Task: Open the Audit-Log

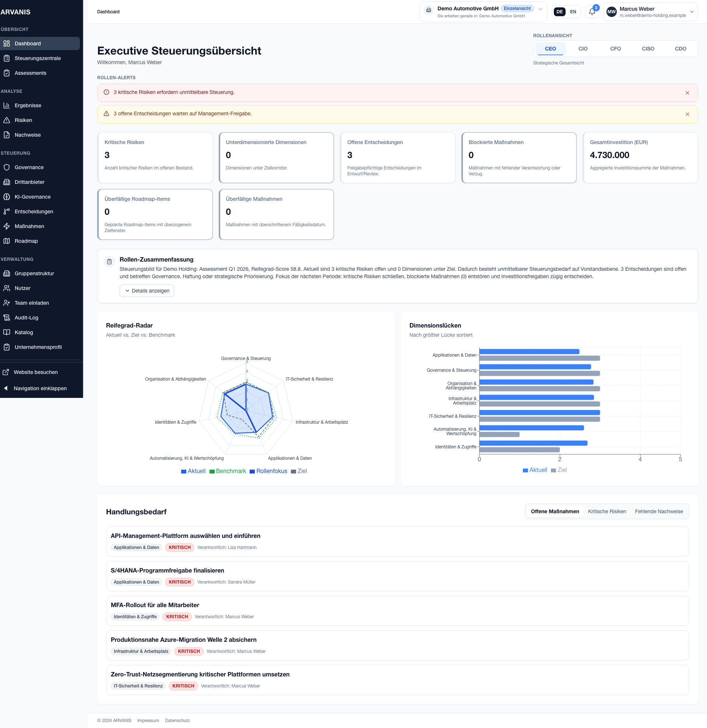Action: click(x=26, y=318)
